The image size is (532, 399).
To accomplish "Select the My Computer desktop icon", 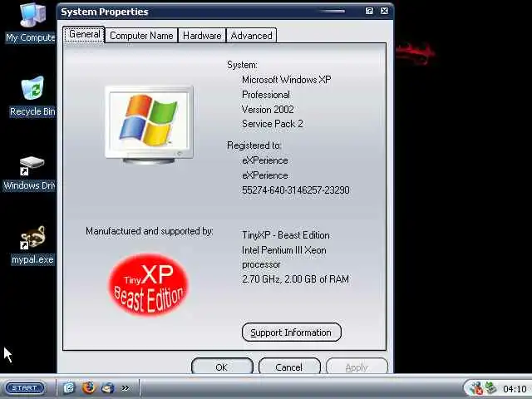I will tap(31, 22).
